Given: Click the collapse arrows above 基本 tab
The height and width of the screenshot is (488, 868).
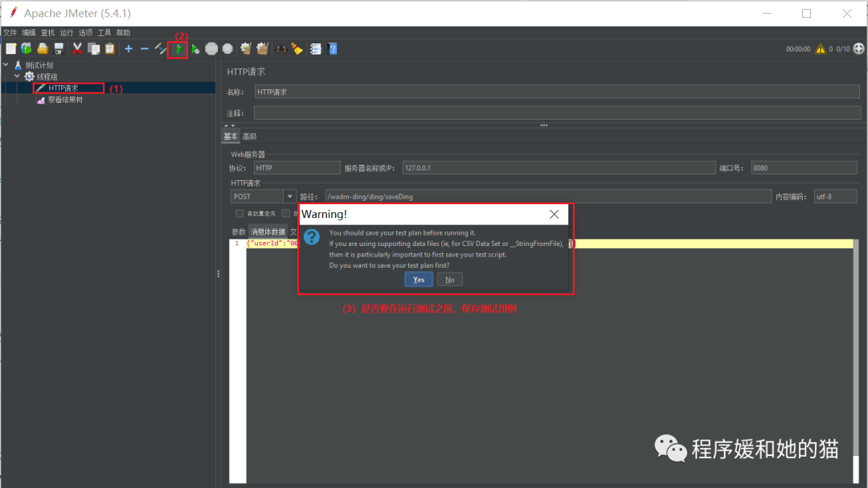Looking at the screenshot, I should 229,125.
